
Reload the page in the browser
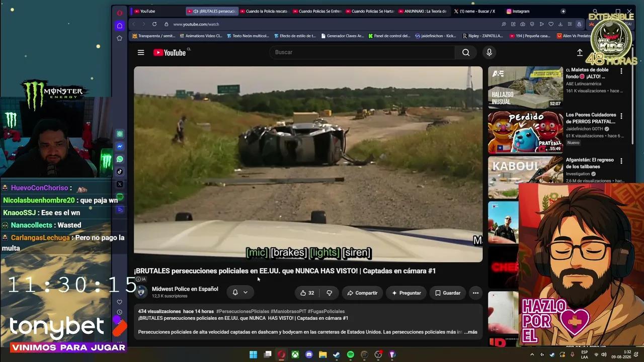(x=154, y=24)
